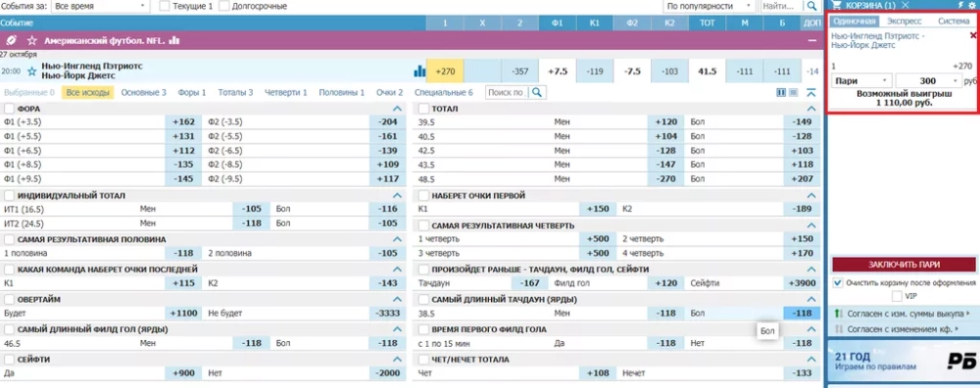Collapse the NFL league section
Screen dimensions: 980x388
tap(812, 40)
